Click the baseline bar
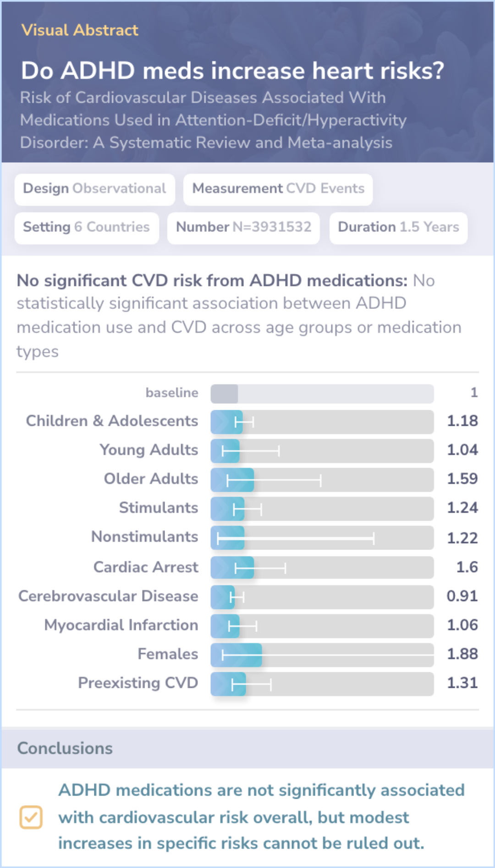 [x=322, y=394]
